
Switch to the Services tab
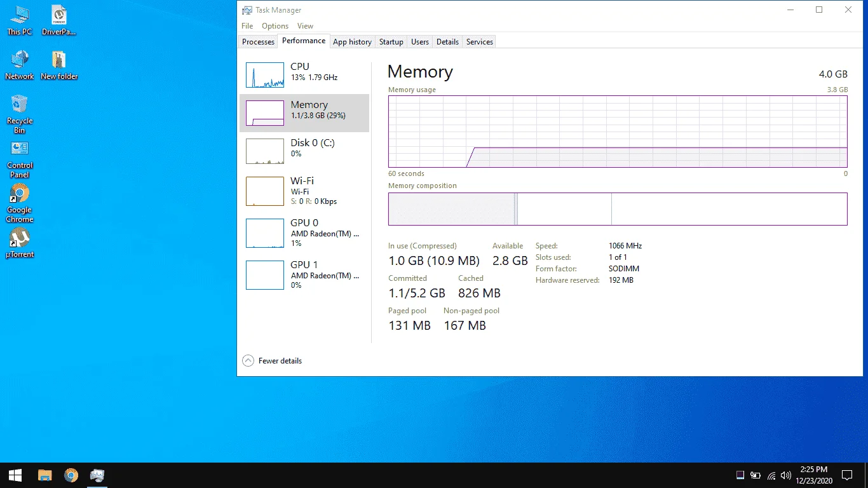[x=480, y=42]
